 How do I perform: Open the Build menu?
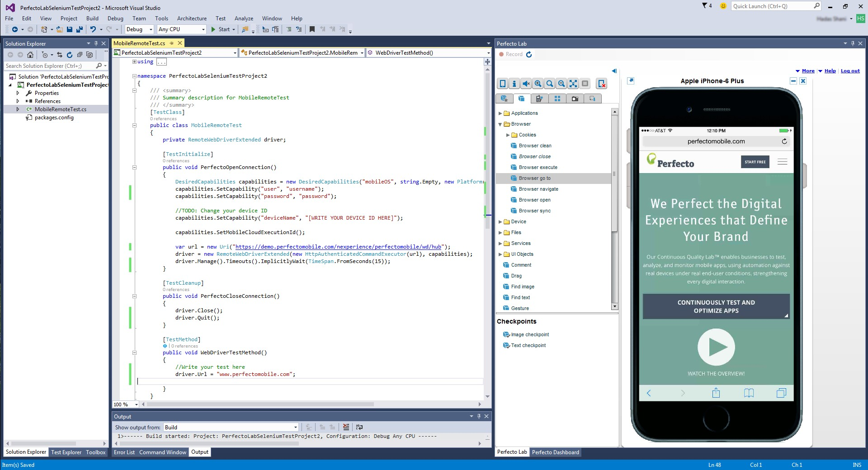(x=92, y=19)
